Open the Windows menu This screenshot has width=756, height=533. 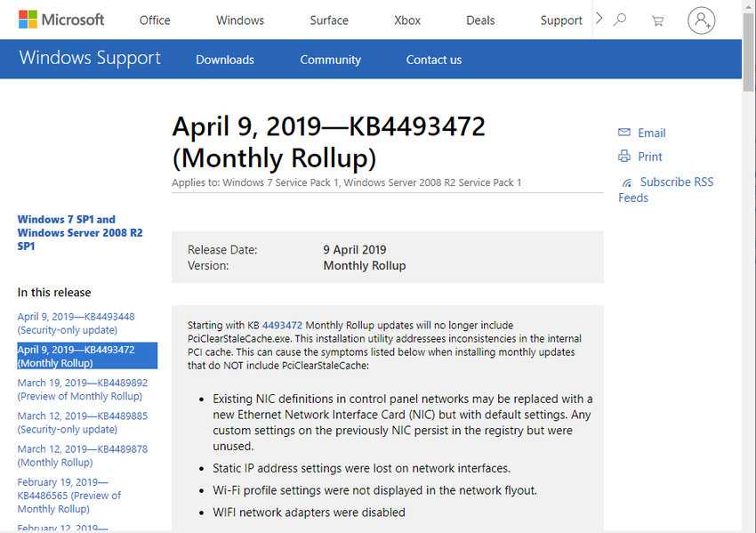[x=240, y=20]
